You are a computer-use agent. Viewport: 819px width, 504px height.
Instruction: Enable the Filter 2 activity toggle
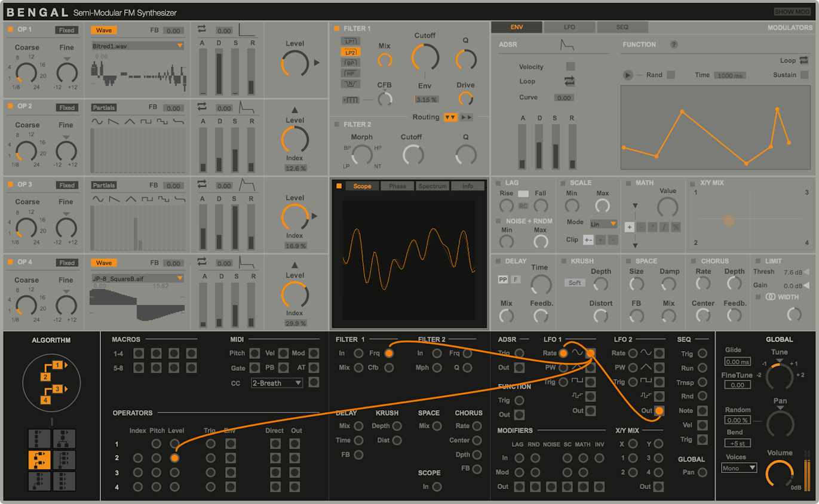(336, 124)
